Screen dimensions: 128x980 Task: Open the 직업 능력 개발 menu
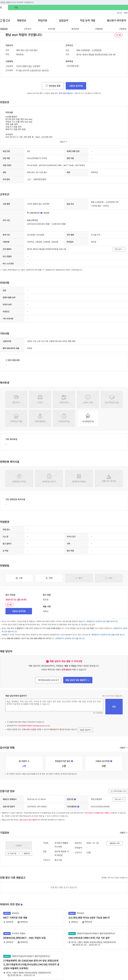(88, 20)
